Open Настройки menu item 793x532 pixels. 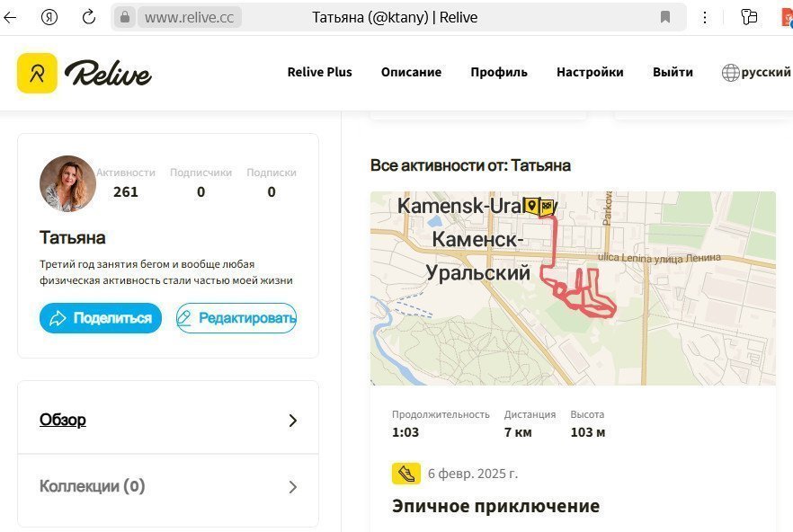point(590,72)
